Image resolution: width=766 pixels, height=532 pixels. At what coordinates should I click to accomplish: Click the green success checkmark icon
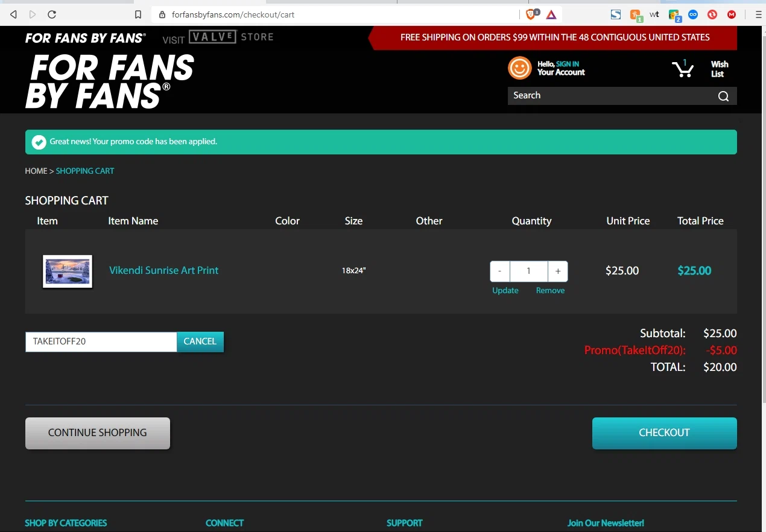39,142
